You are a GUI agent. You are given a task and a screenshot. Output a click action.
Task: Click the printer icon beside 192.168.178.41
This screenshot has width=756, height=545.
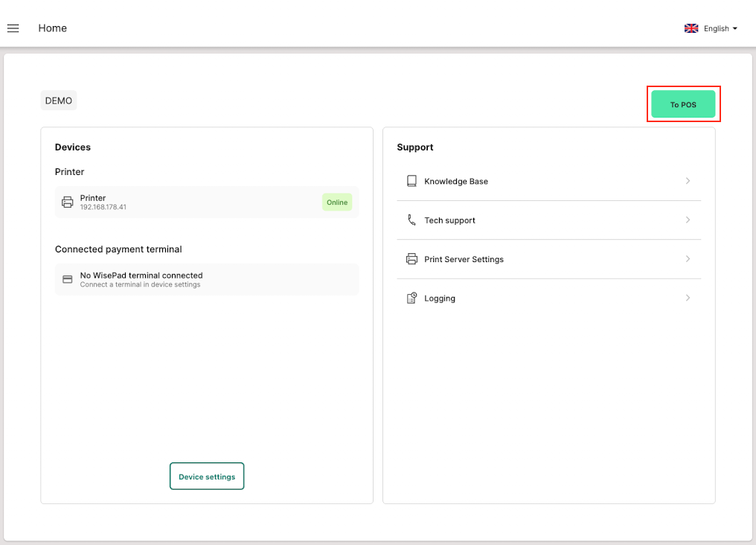[x=68, y=202]
